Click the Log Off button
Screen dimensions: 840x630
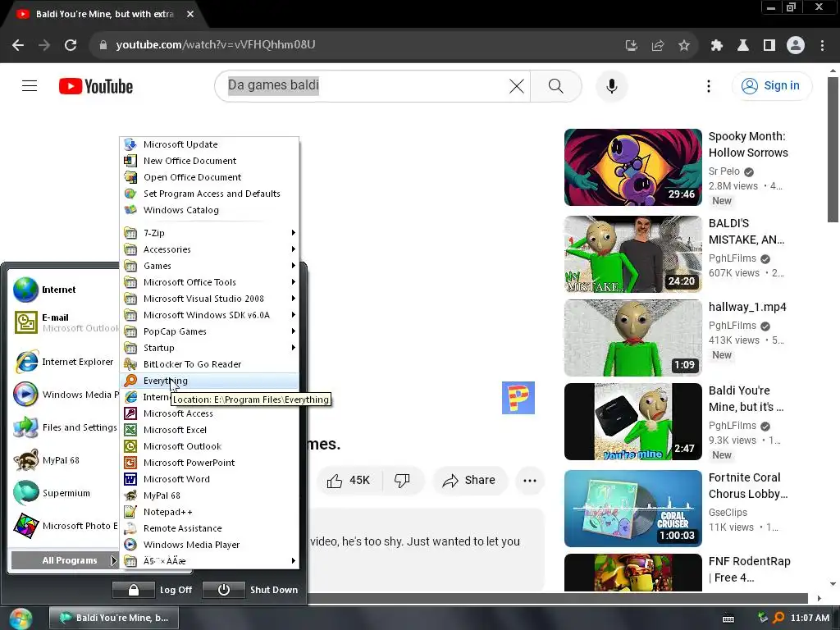(x=152, y=590)
